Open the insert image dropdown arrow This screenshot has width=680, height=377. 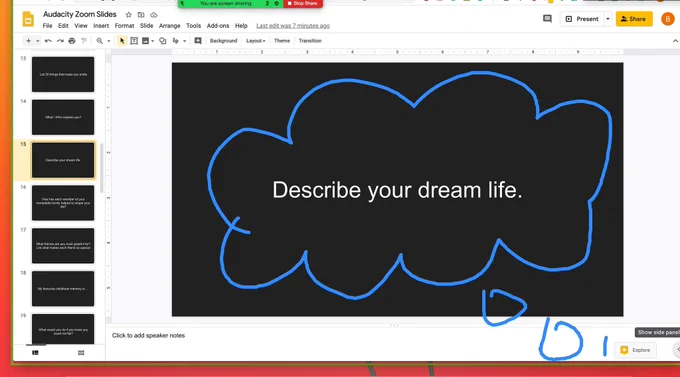point(153,41)
